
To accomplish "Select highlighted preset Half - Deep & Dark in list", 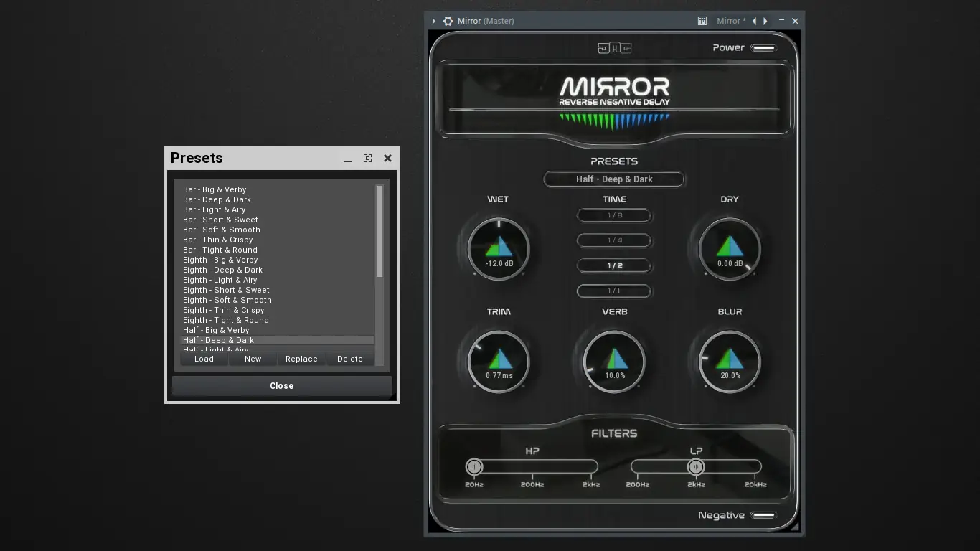I will (277, 340).
